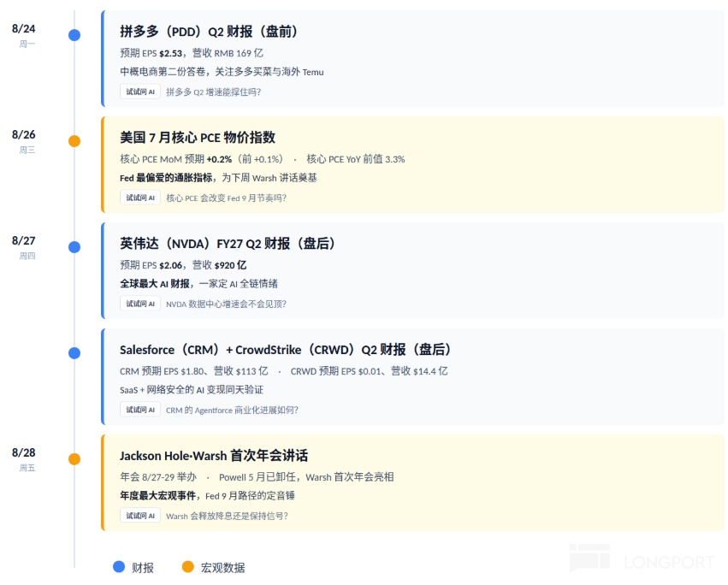This screenshot has height=585, width=728.
Task: Click 试试问 AI button in Jackson Hole card
Action: click(140, 516)
